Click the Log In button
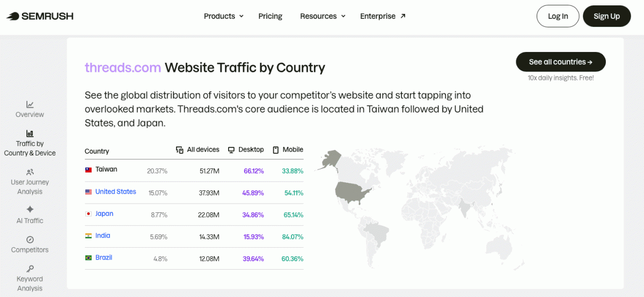644x297 pixels. (x=558, y=16)
